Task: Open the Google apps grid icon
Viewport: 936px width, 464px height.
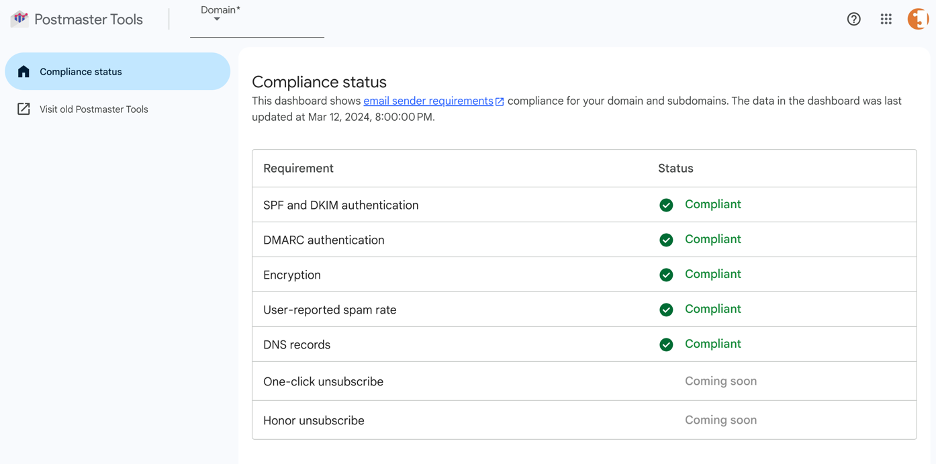Action: point(886,19)
